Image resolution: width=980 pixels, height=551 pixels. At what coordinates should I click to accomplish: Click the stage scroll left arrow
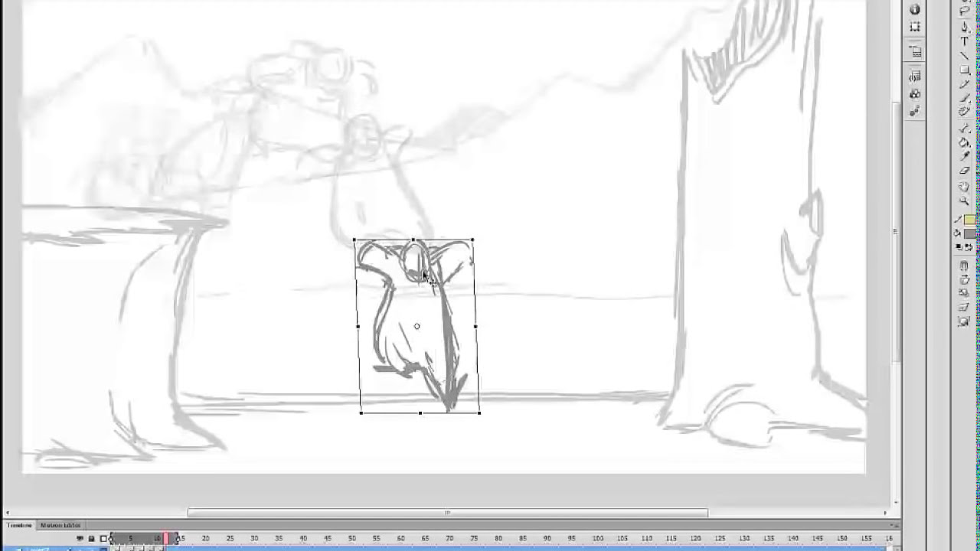(x=7, y=513)
